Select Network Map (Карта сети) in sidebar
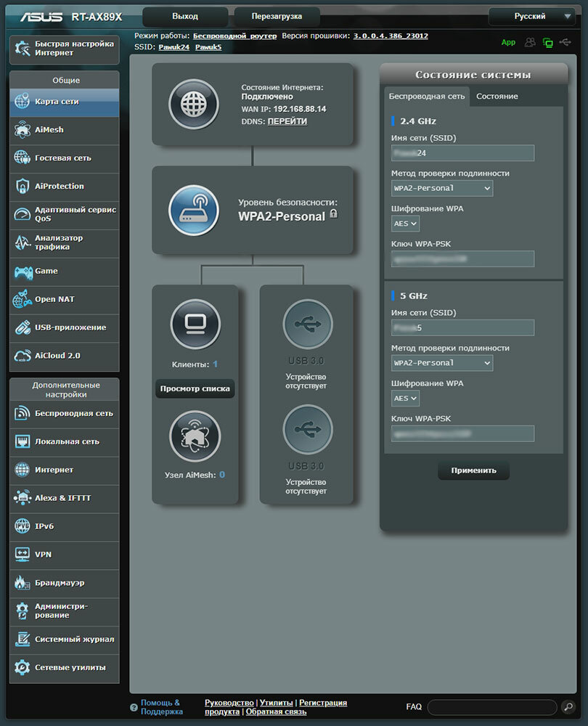The image size is (588, 726). tap(65, 102)
